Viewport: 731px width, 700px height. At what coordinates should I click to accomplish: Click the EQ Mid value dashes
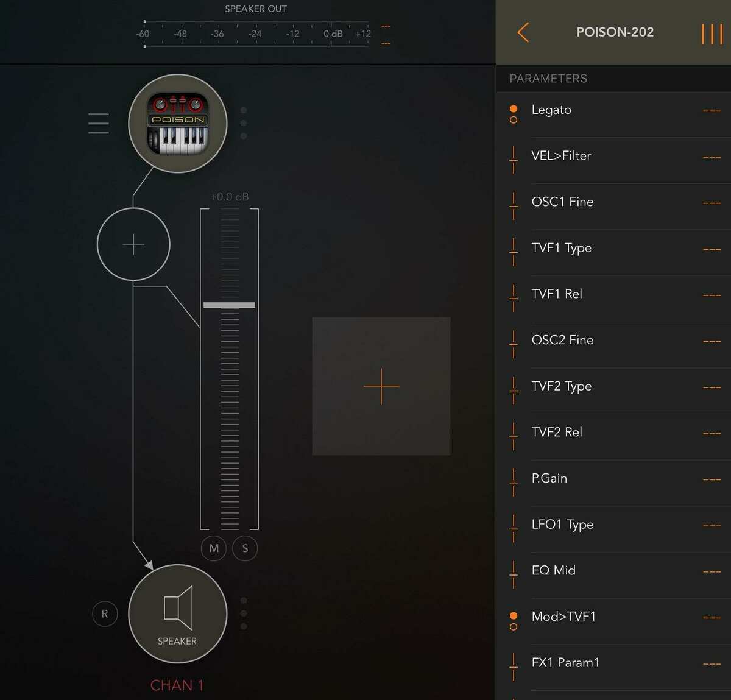[x=712, y=571]
